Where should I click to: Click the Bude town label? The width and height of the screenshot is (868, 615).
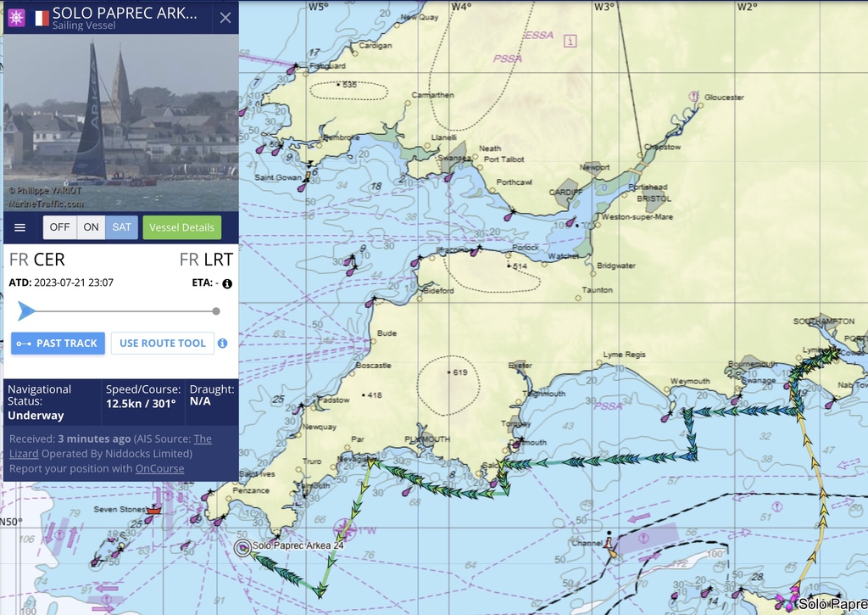tap(387, 333)
